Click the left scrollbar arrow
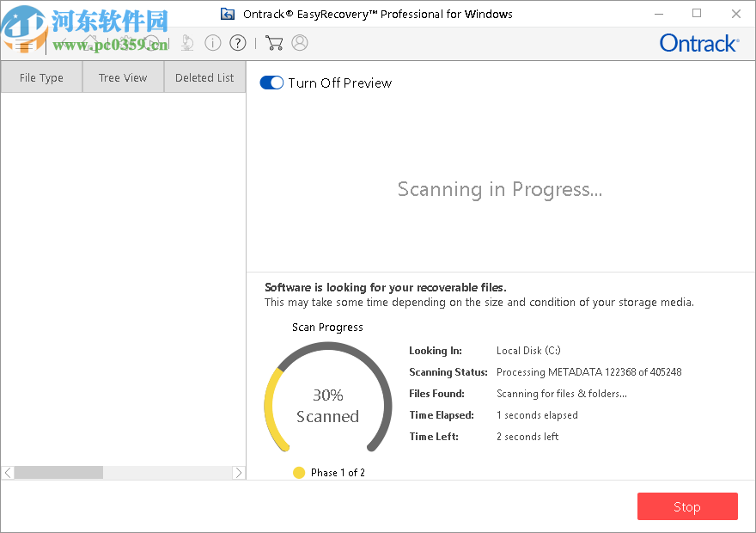This screenshot has width=756, height=533. [x=7, y=472]
